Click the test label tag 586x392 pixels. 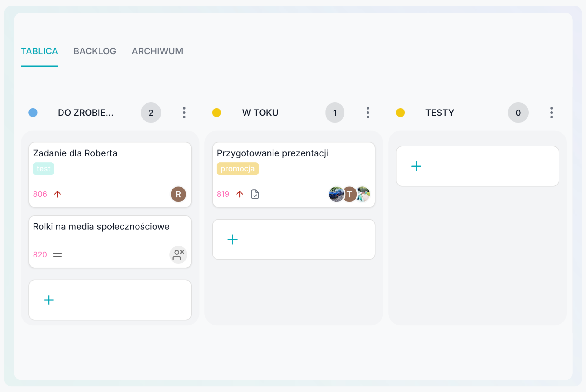pos(43,169)
